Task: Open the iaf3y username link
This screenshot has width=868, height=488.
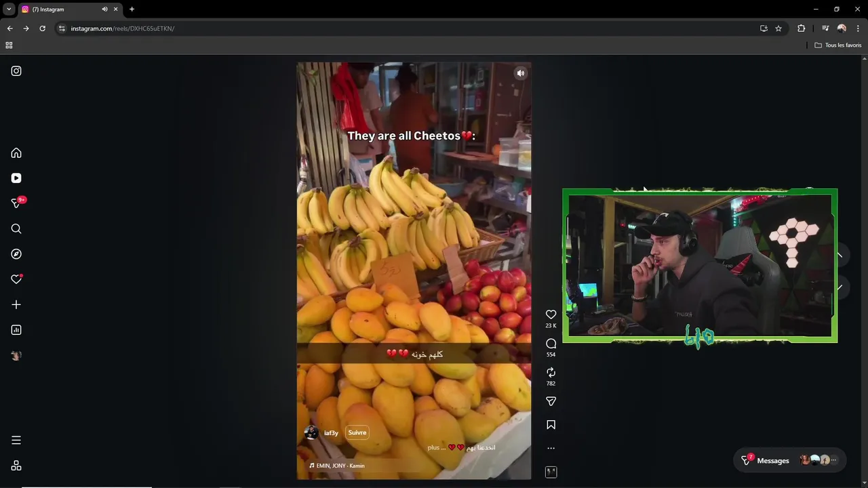Action: point(331,433)
